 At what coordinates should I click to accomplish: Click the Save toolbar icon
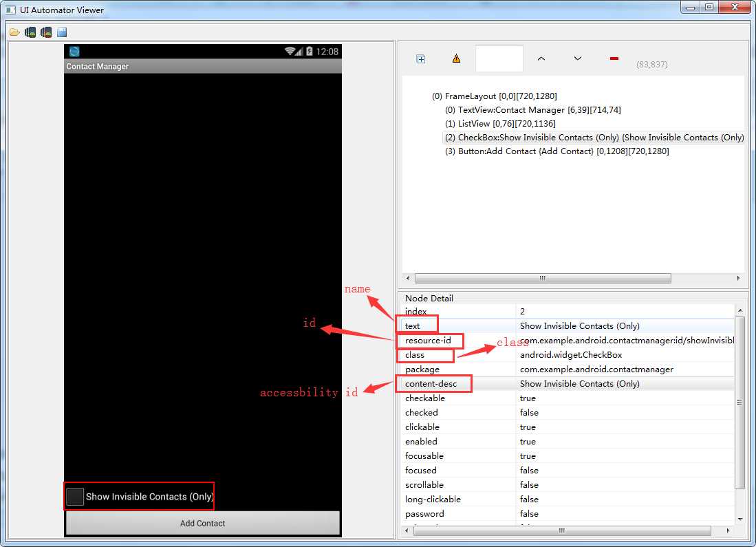coord(62,32)
